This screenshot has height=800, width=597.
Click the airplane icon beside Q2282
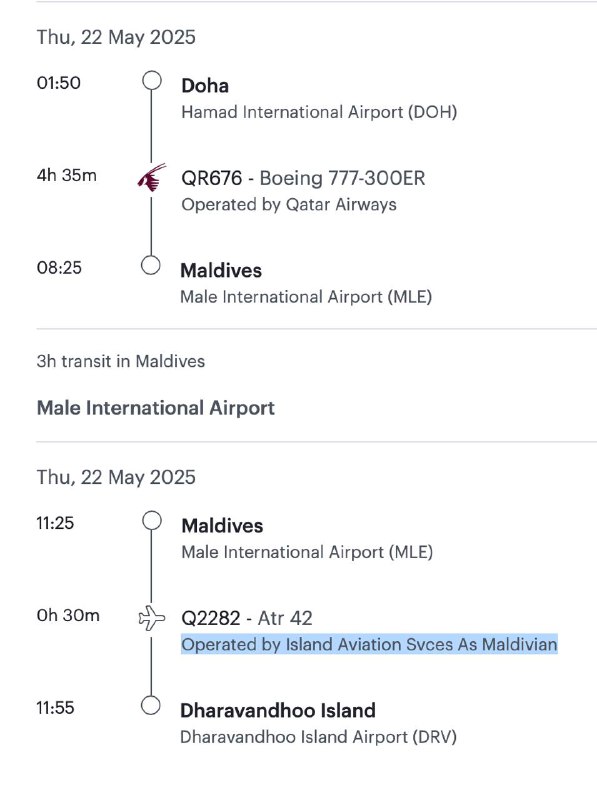point(152,618)
